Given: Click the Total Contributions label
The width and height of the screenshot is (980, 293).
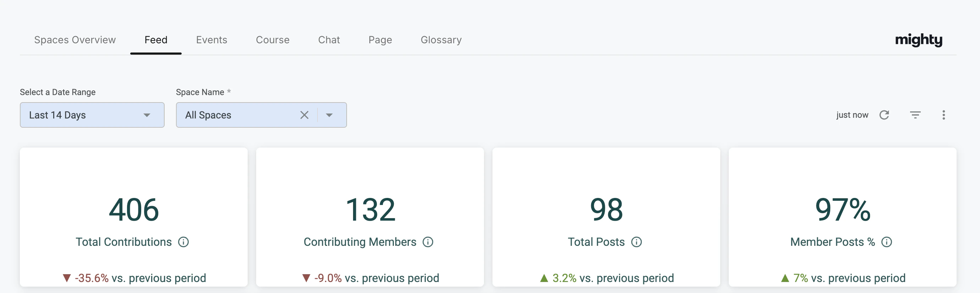Looking at the screenshot, I should [123, 242].
